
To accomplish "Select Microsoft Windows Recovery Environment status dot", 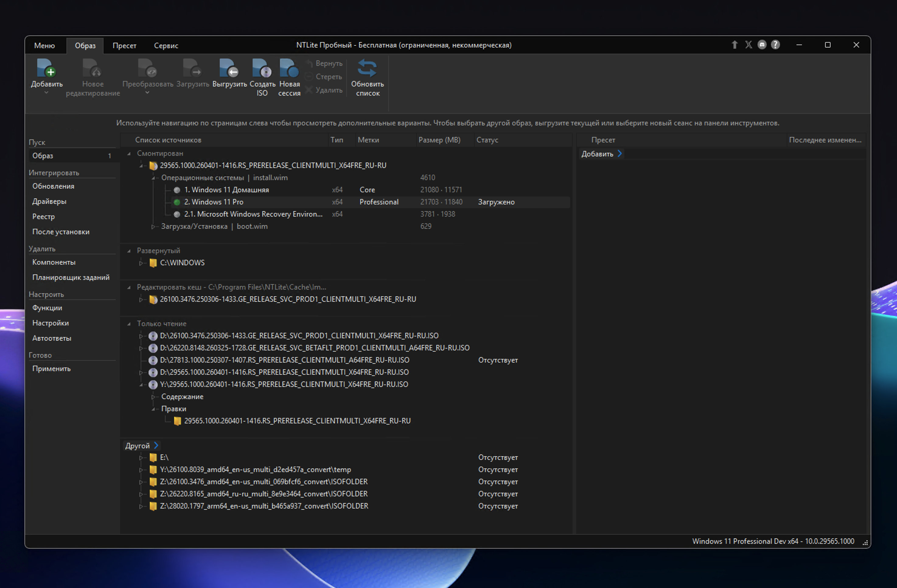I will tap(177, 214).
